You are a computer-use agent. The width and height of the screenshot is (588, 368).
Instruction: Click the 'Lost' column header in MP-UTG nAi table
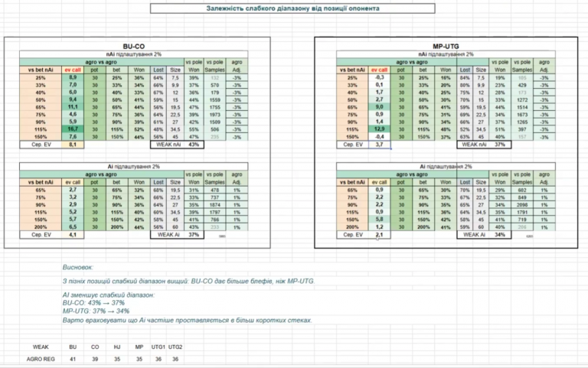(465, 70)
